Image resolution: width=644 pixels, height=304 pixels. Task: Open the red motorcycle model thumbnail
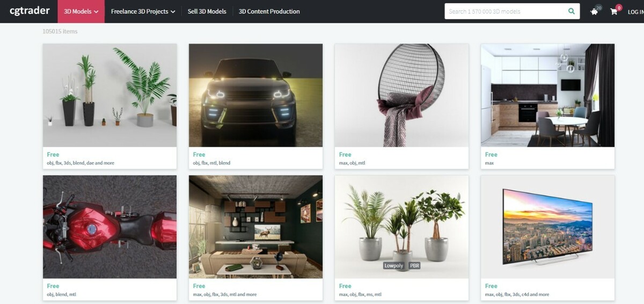coord(109,227)
